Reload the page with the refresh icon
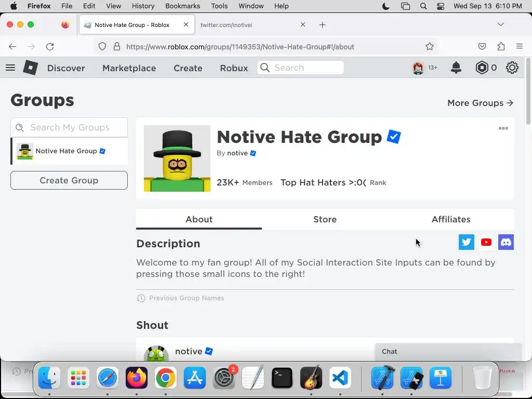Image resolution: width=532 pixels, height=399 pixels. pos(50,46)
